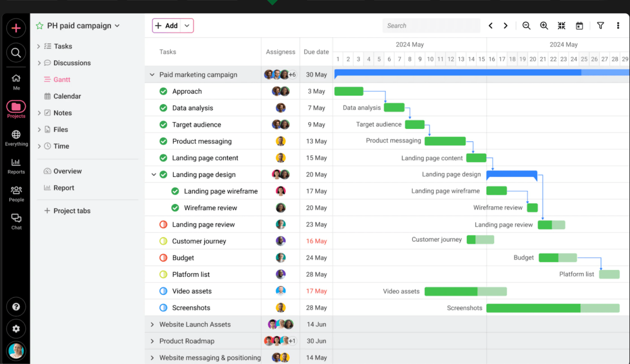Open the Screenshots task name

191,307
